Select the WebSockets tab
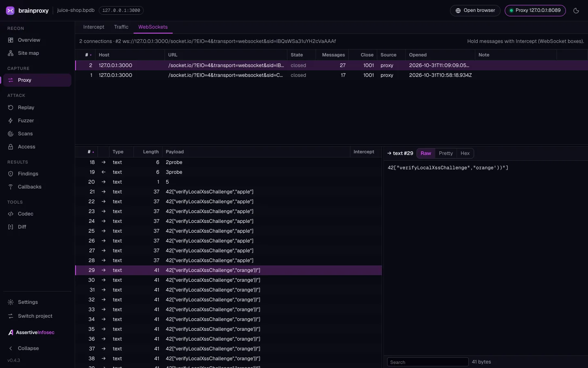 [153, 27]
